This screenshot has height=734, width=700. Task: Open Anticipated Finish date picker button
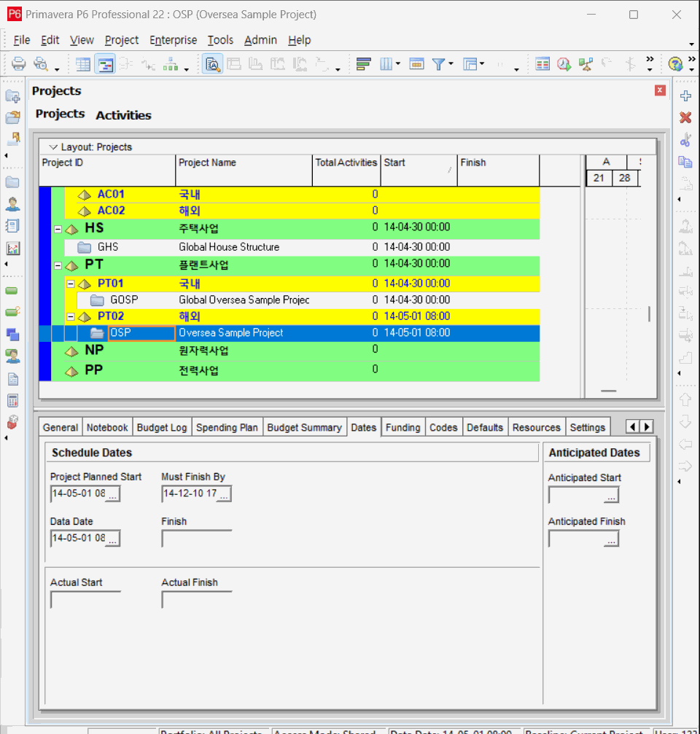click(x=611, y=539)
